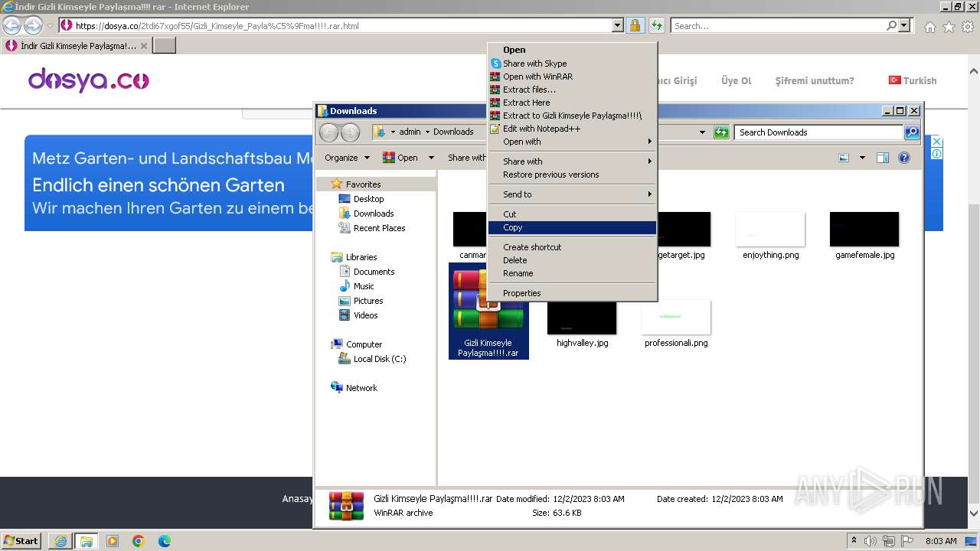This screenshot has height=551, width=980.
Task: Select Favorites header in navigation pane
Action: pyautogui.click(x=363, y=184)
